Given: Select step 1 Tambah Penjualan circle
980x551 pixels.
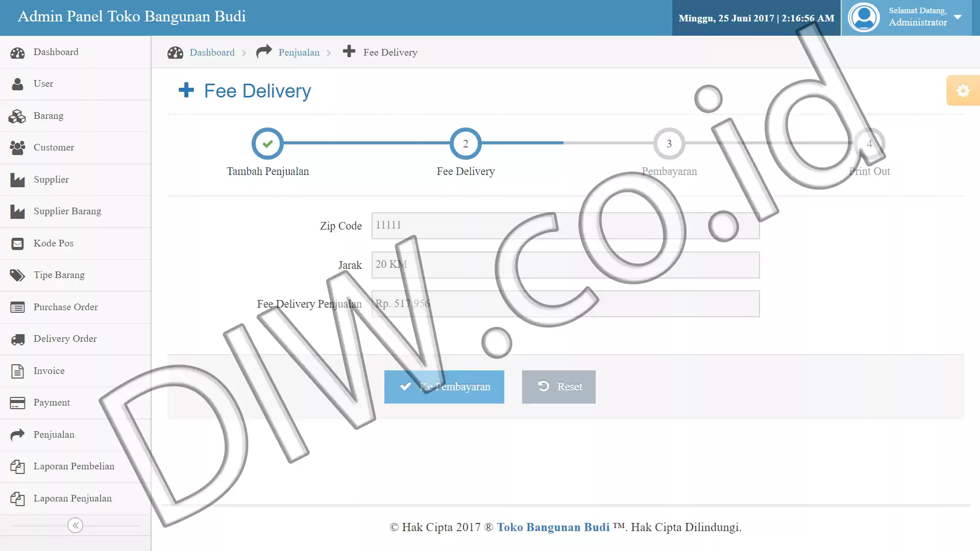Looking at the screenshot, I should pyautogui.click(x=267, y=144).
